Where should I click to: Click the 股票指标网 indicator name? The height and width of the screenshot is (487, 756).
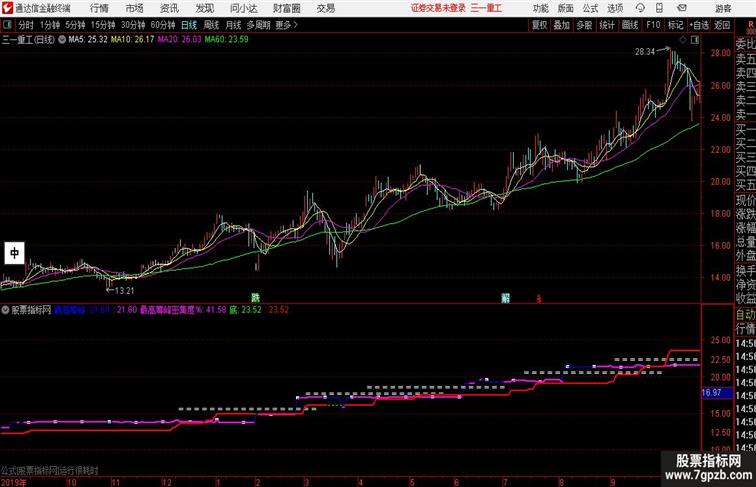click(31, 310)
